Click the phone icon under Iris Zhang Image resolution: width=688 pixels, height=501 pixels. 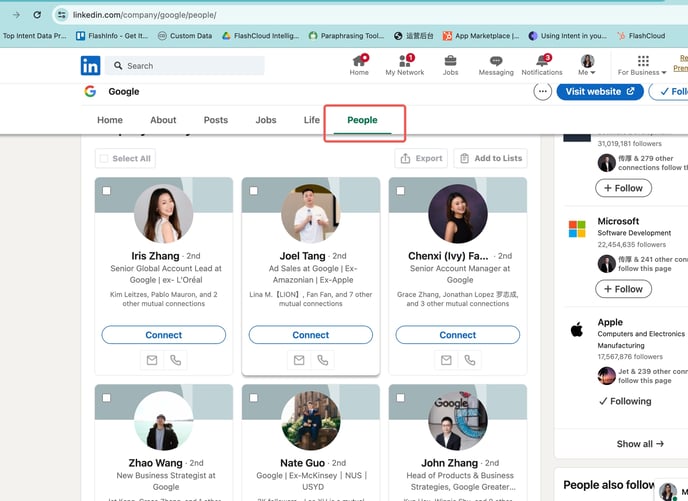point(176,360)
